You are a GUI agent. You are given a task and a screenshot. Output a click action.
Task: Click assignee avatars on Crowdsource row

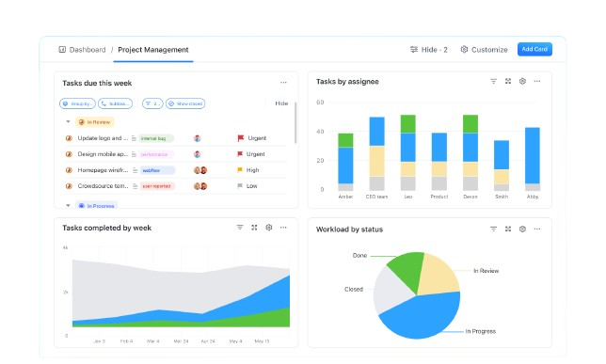tap(200, 186)
